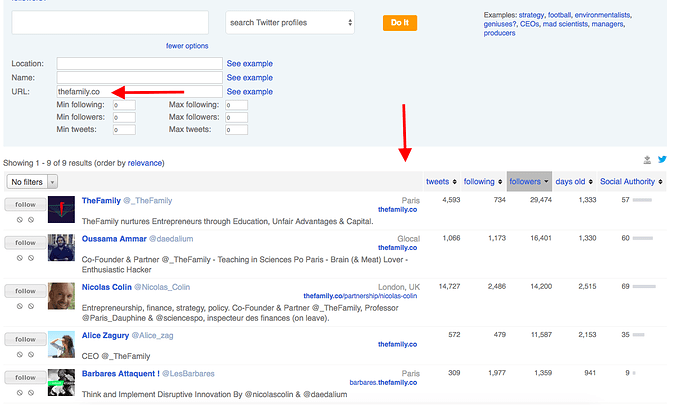The height and width of the screenshot is (405, 690).
Task: Try the managers example link
Action: coord(607,24)
